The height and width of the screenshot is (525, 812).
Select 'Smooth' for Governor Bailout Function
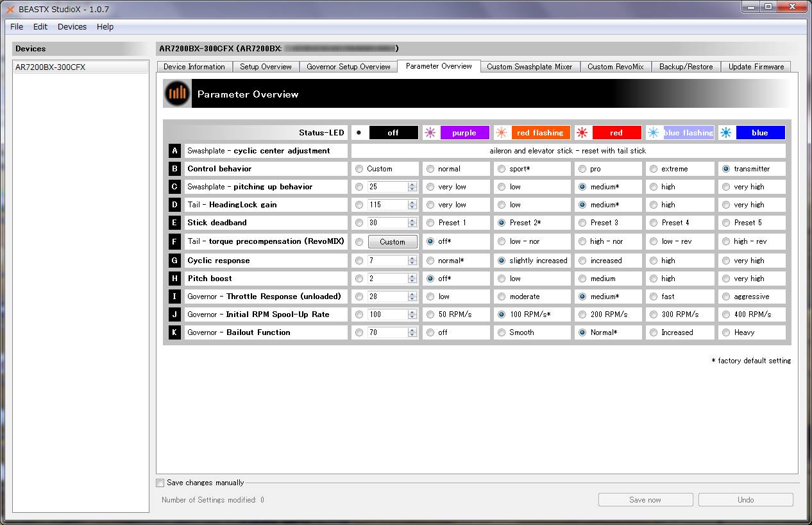[502, 332]
